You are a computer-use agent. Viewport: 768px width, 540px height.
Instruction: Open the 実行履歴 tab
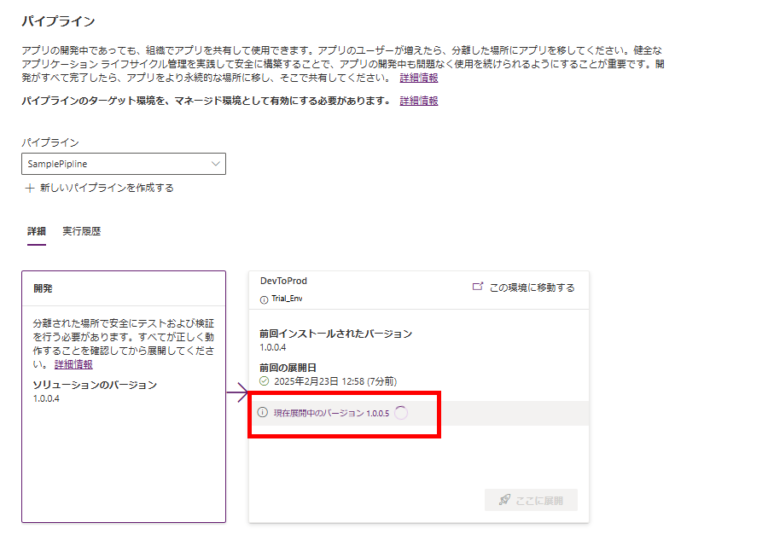[x=81, y=231]
